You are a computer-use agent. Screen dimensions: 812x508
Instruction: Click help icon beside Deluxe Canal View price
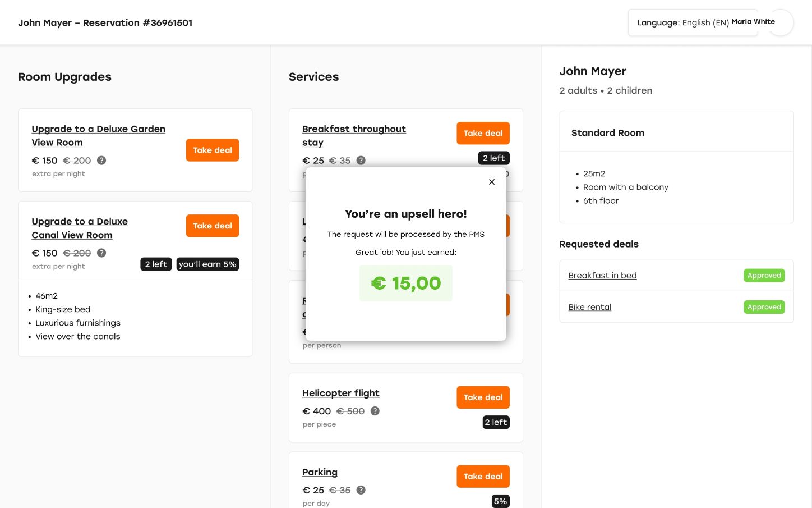(101, 253)
